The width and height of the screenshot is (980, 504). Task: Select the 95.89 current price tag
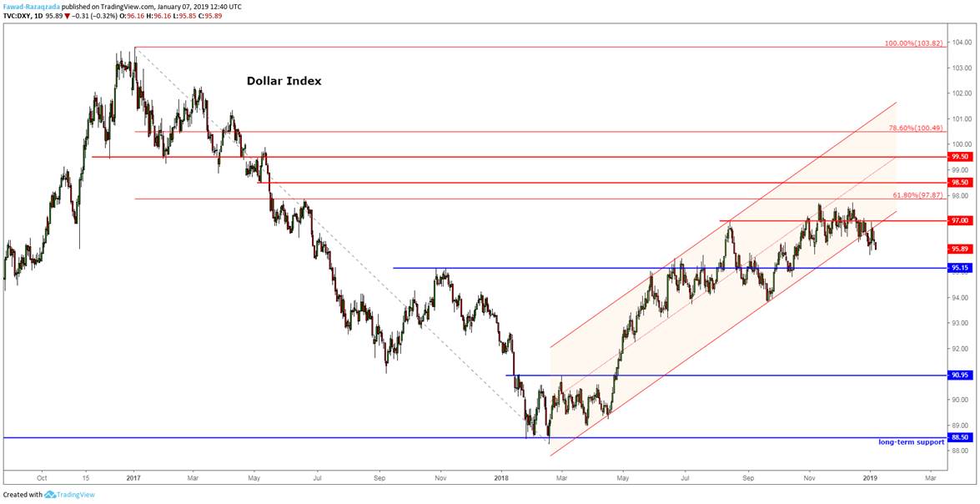tap(960, 247)
